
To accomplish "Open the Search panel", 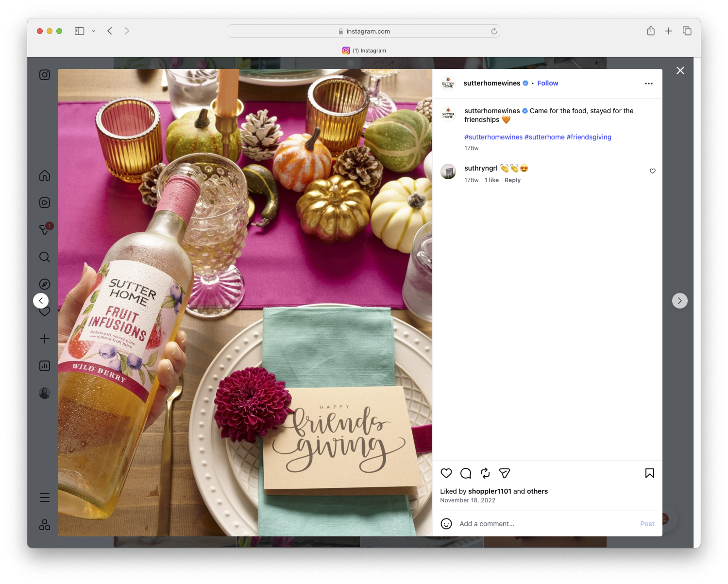I will tap(44, 257).
